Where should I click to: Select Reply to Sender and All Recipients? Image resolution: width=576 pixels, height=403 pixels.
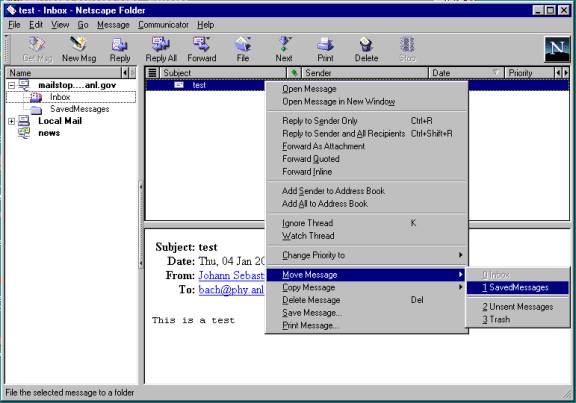(367, 134)
